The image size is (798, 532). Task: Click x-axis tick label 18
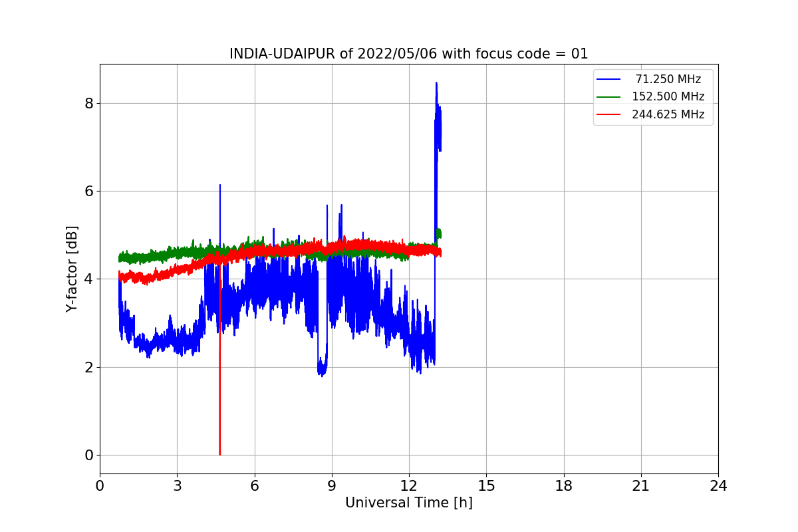[x=563, y=486]
